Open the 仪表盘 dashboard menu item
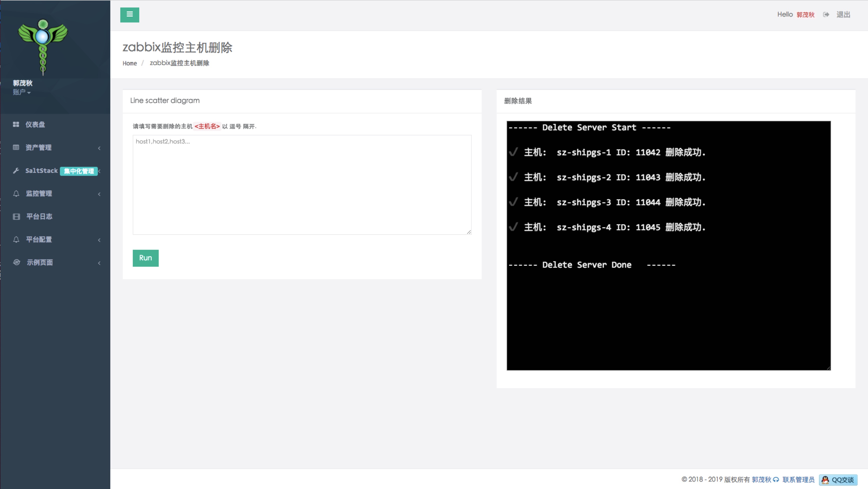868x489 pixels. (35, 124)
